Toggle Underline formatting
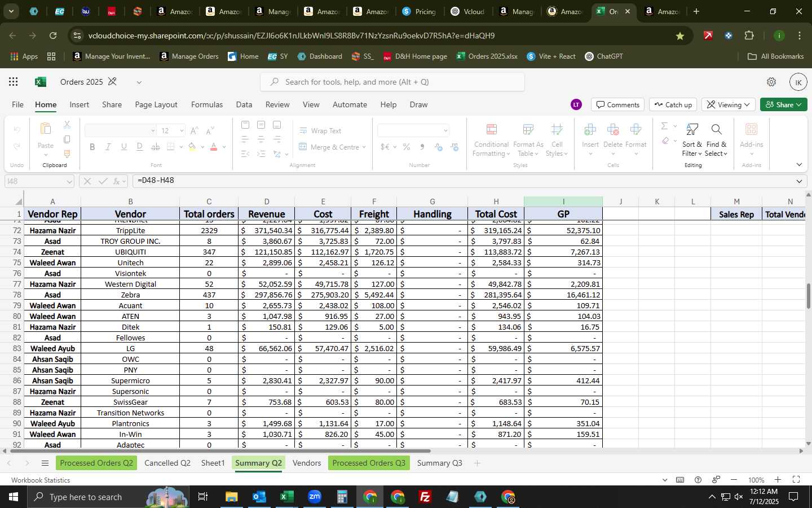The height and width of the screenshot is (508, 812). click(x=123, y=147)
